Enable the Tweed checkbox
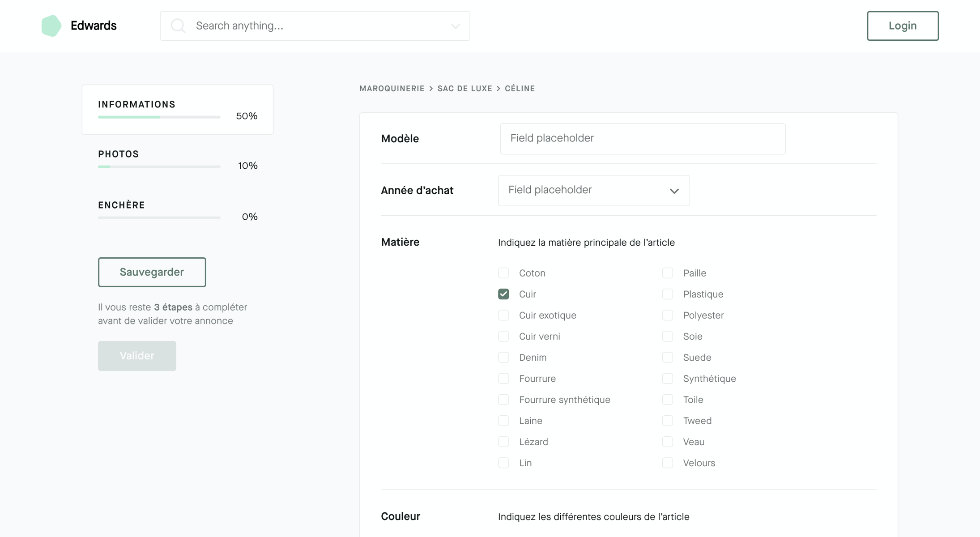Viewport: 980px width, 537px height. pyautogui.click(x=667, y=421)
